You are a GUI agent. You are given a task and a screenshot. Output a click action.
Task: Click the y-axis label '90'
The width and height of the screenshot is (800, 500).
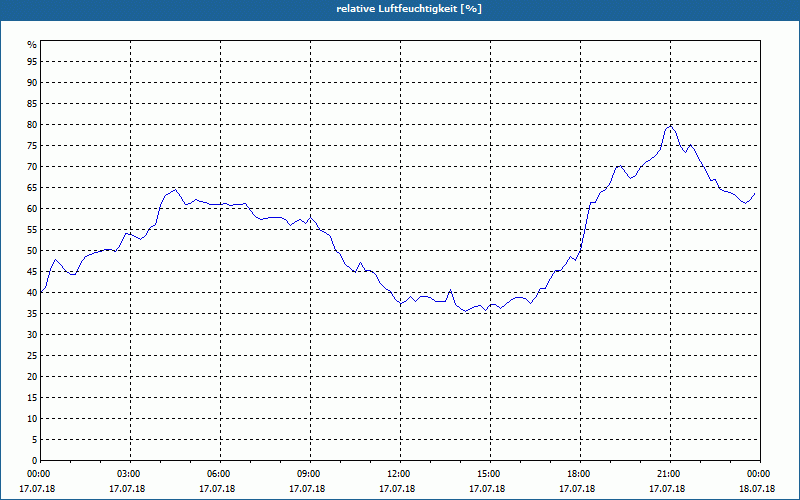click(x=32, y=83)
